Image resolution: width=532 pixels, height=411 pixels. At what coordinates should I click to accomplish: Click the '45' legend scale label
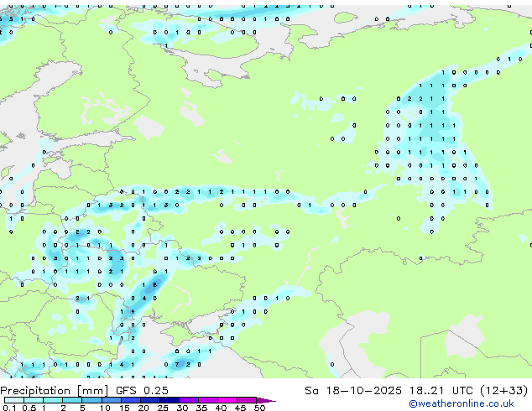point(240,408)
